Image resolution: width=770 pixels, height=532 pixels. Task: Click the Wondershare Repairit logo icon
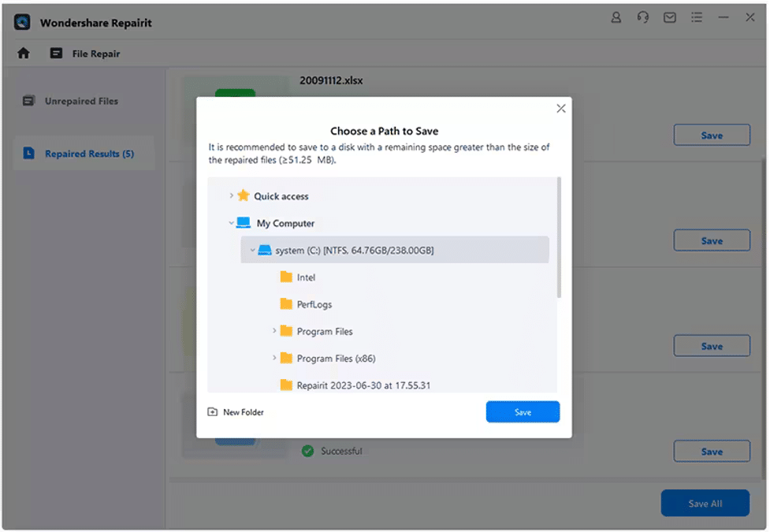22,23
